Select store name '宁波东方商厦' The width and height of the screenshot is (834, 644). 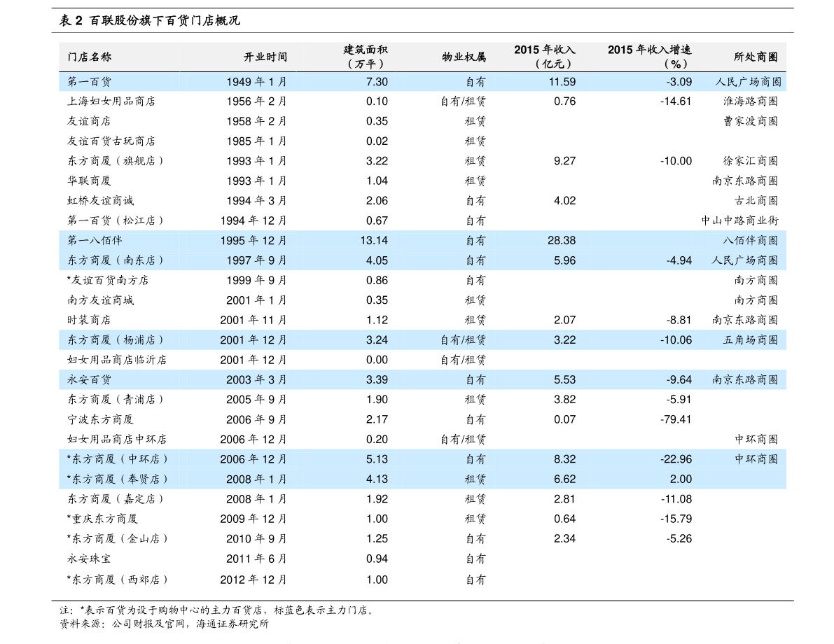pos(101,419)
